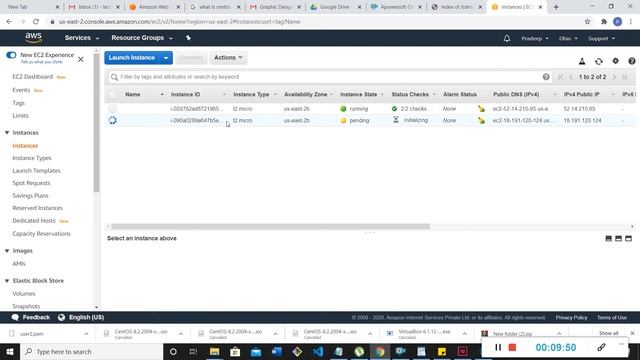Select checkbox for running instance row
The width and height of the screenshot is (640, 360).
(112, 109)
